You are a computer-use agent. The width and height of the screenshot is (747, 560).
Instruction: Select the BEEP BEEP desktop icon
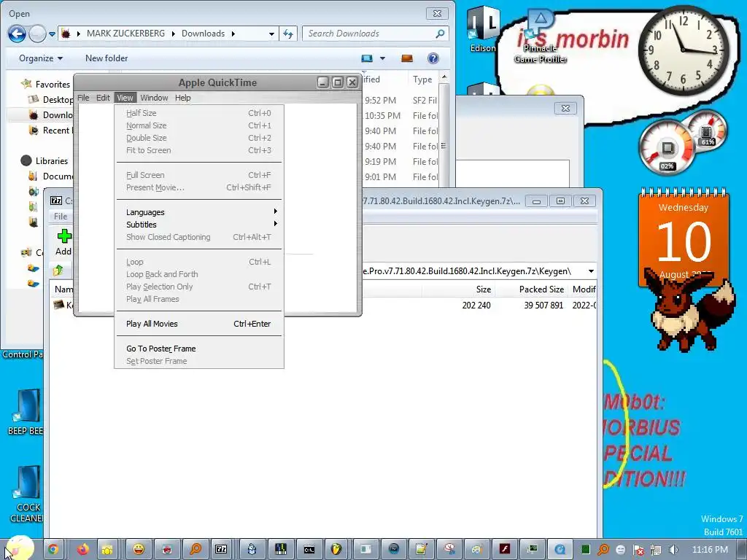point(26,413)
